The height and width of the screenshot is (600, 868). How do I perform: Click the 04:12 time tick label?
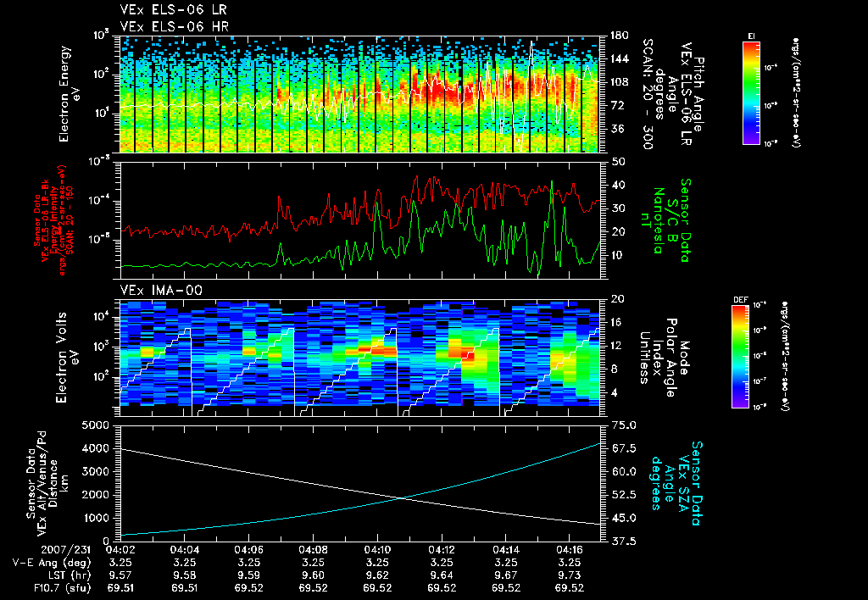coord(442,550)
